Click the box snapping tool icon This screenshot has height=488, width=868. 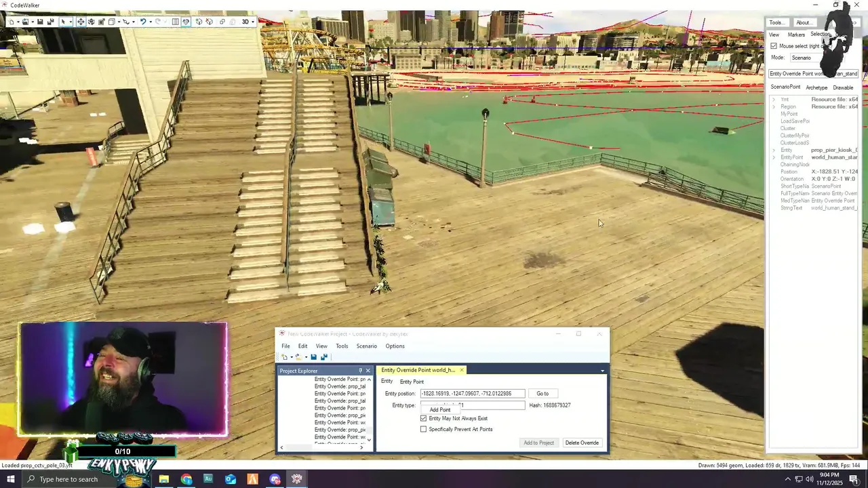coord(111,22)
